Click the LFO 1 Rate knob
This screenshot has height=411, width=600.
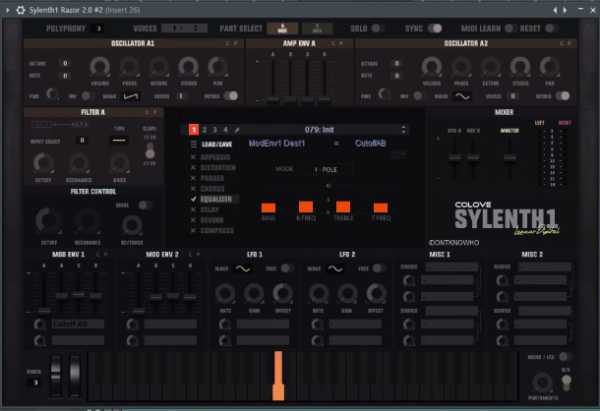(x=225, y=294)
